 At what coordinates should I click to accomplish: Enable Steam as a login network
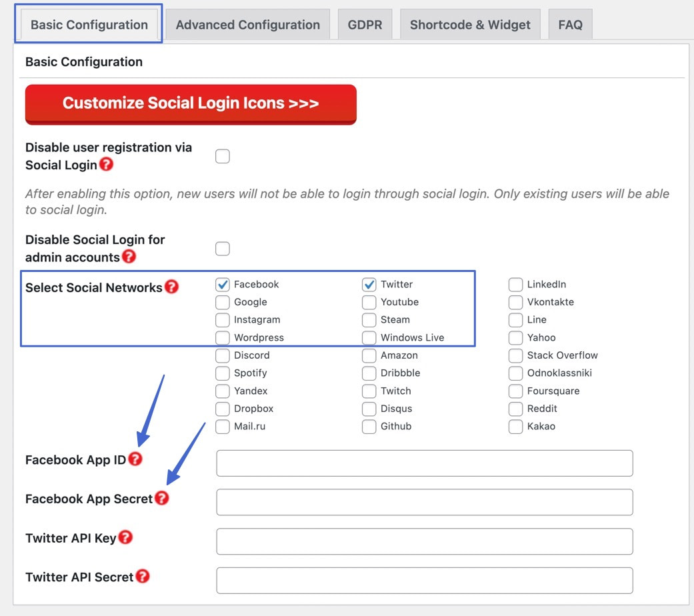(369, 319)
